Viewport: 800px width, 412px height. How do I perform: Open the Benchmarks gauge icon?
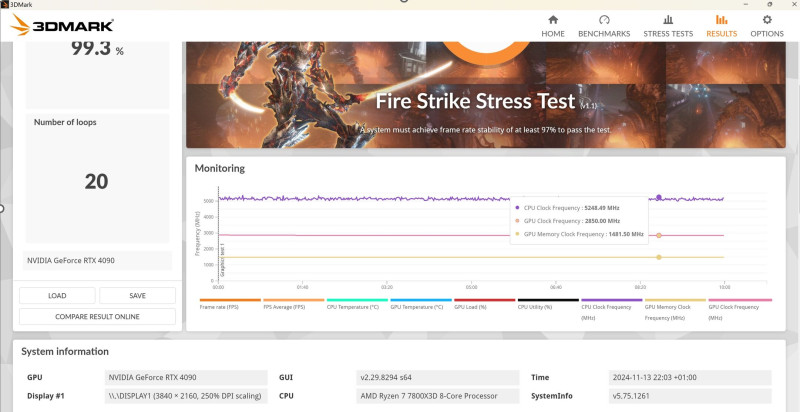click(x=604, y=20)
